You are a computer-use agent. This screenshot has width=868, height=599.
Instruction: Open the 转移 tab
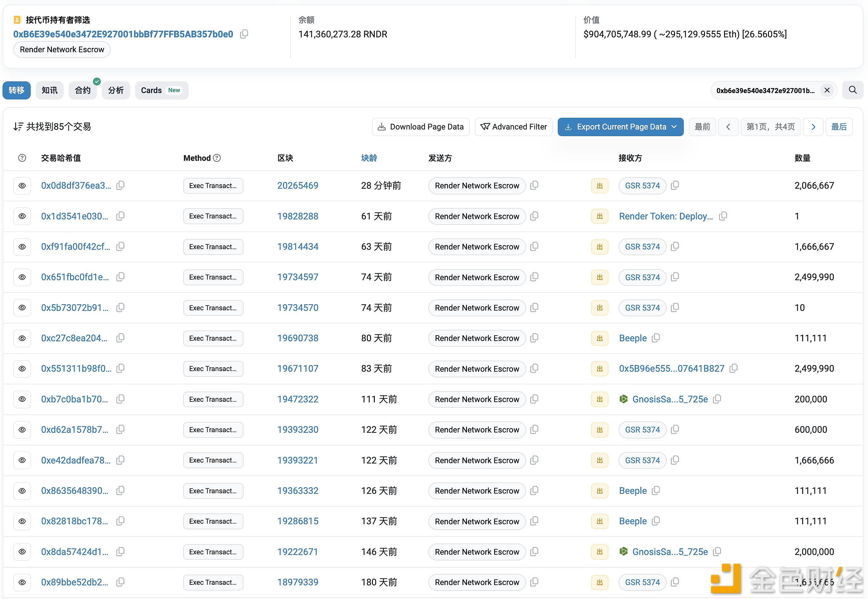click(x=16, y=90)
